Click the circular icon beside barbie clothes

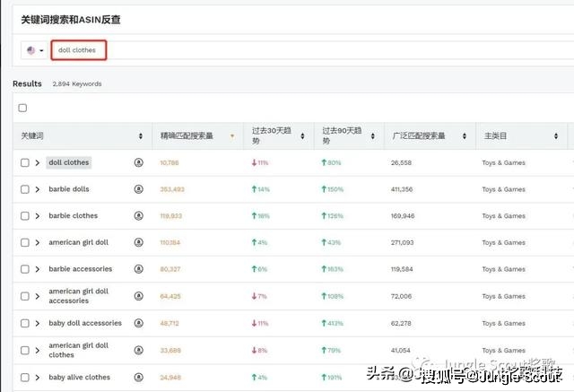[138, 216]
